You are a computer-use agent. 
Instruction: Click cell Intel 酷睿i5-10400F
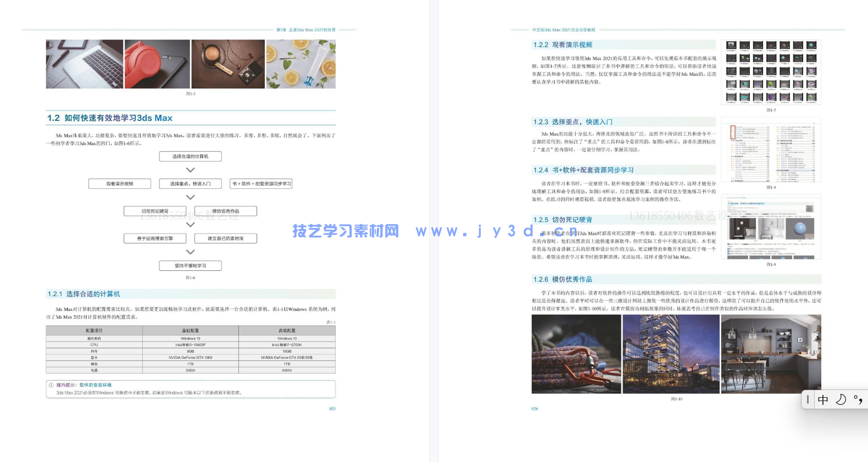(191, 345)
